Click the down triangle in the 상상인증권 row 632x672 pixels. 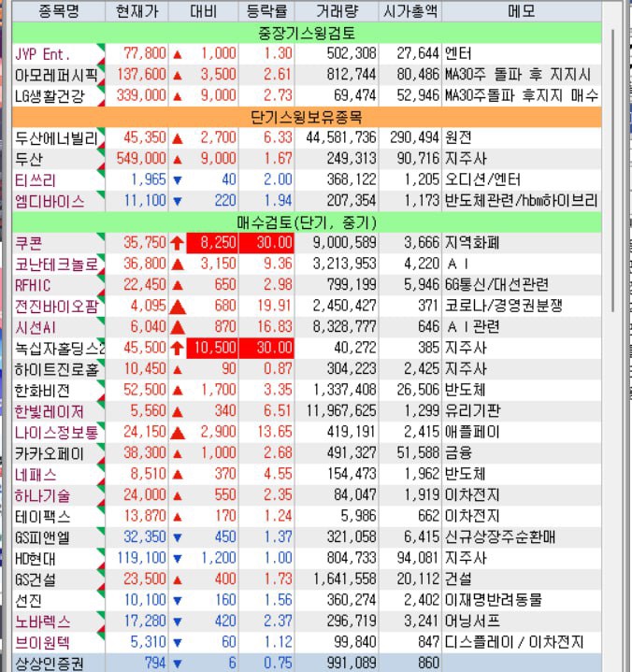[x=177, y=664]
